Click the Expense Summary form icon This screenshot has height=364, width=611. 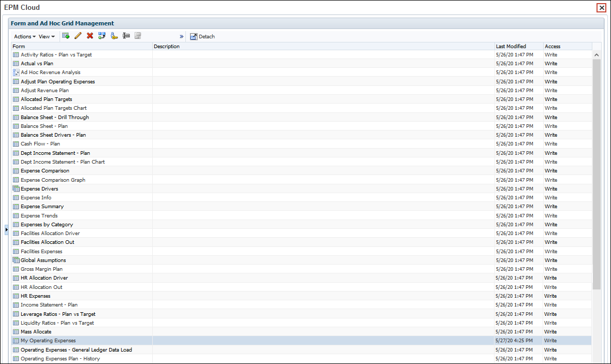click(x=16, y=207)
